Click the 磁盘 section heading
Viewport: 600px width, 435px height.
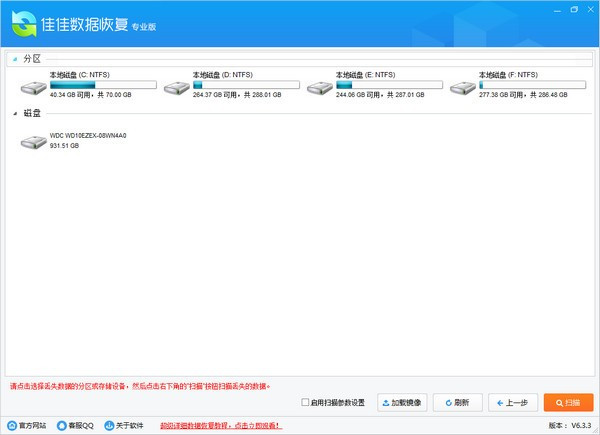click(32, 113)
